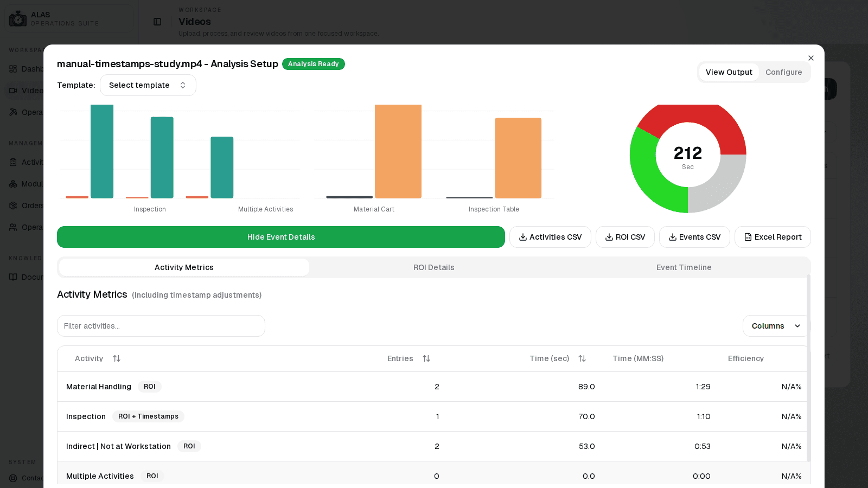Click the Inspection chart axis label
Image resolution: width=868 pixels, height=488 pixels.
click(150, 209)
